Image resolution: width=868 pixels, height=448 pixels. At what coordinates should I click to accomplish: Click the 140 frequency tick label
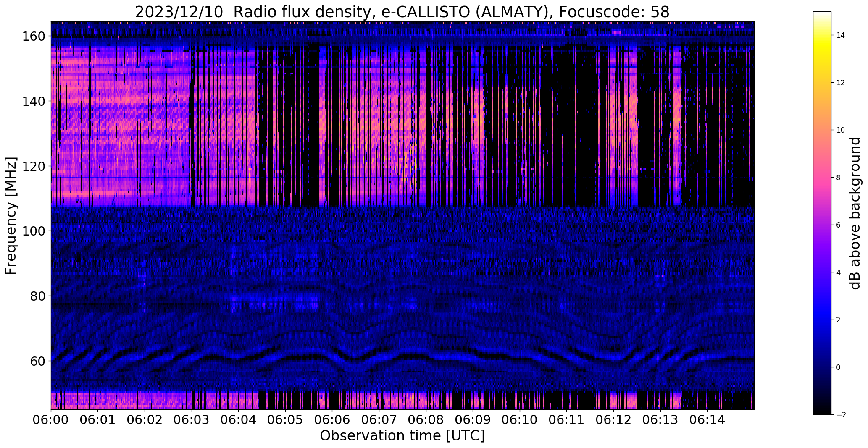(x=33, y=101)
